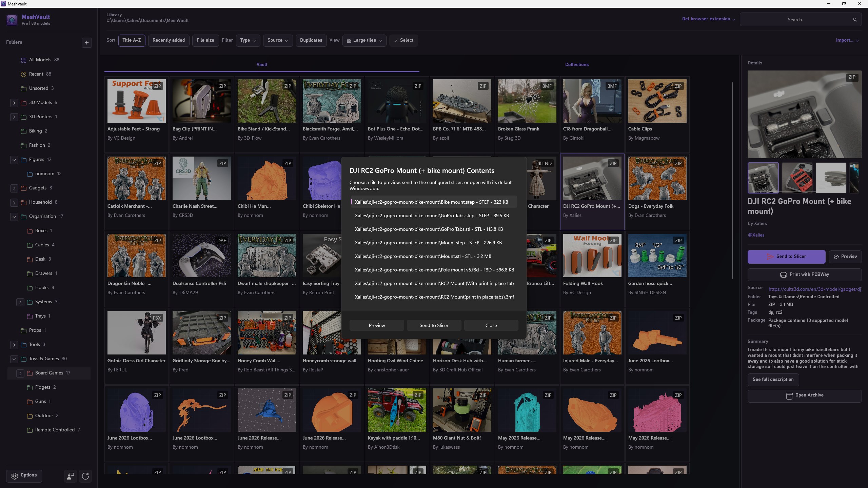This screenshot has width=868, height=488.
Task: Expand the 3D Models folder
Action: 14,103
